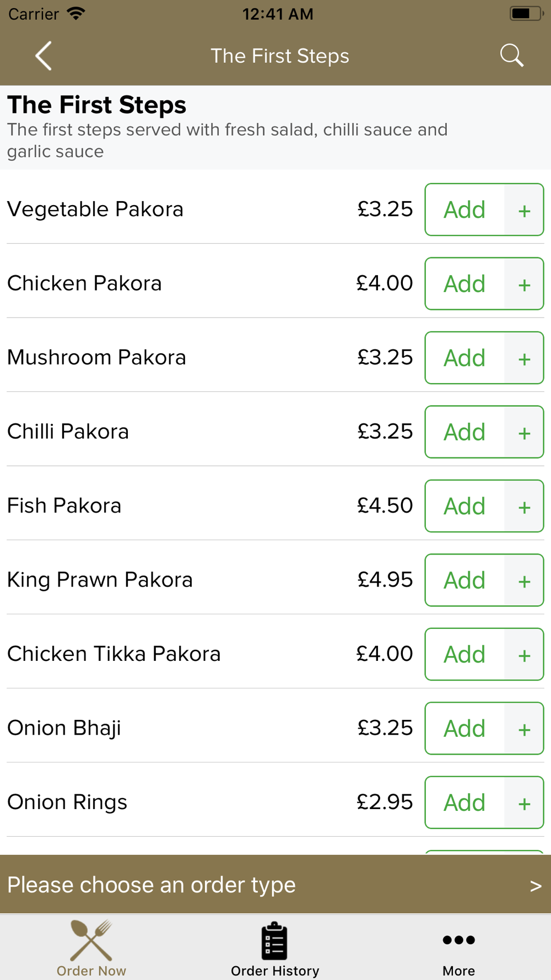Switch to Order History tab

click(x=275, y=948)
